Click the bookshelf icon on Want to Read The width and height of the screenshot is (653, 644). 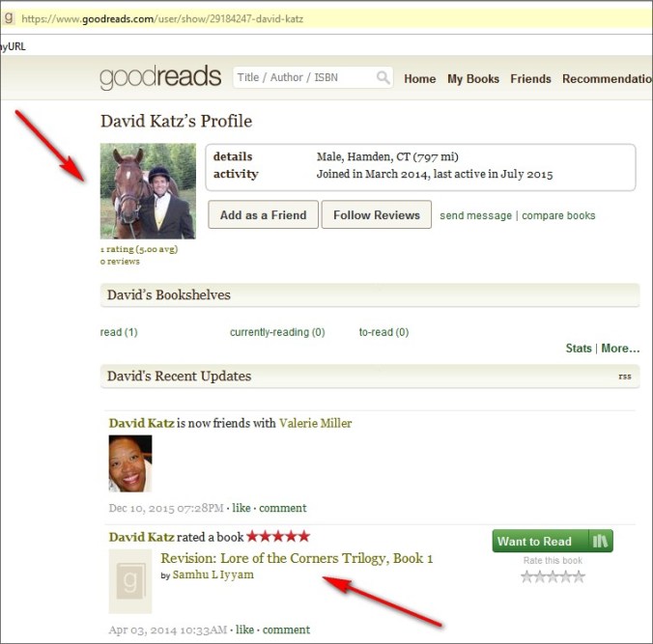point(600,542)
